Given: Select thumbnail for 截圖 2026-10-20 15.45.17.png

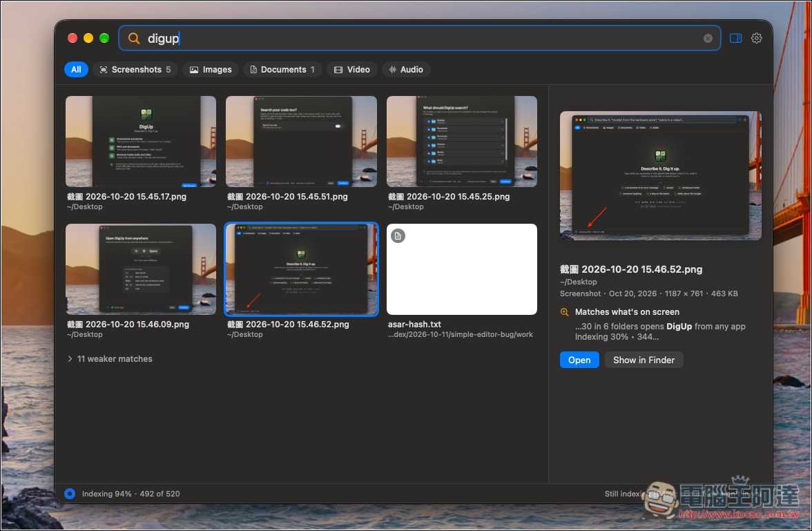Looking at the screenshot, I should pos(141,142).
